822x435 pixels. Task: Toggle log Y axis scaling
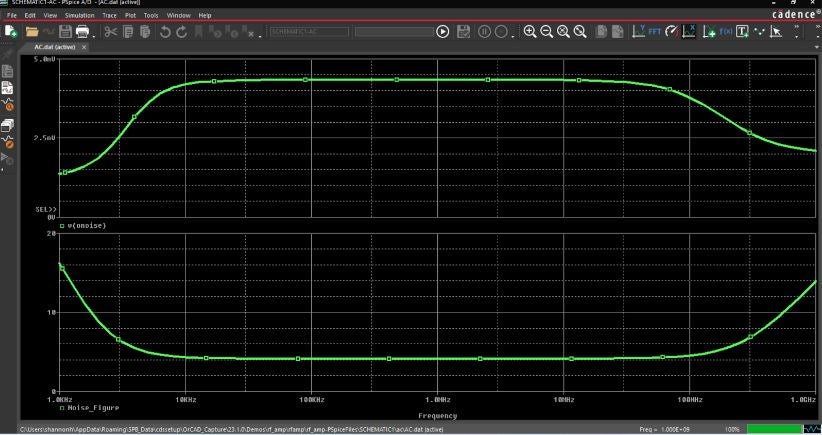(x=638, y=31)
